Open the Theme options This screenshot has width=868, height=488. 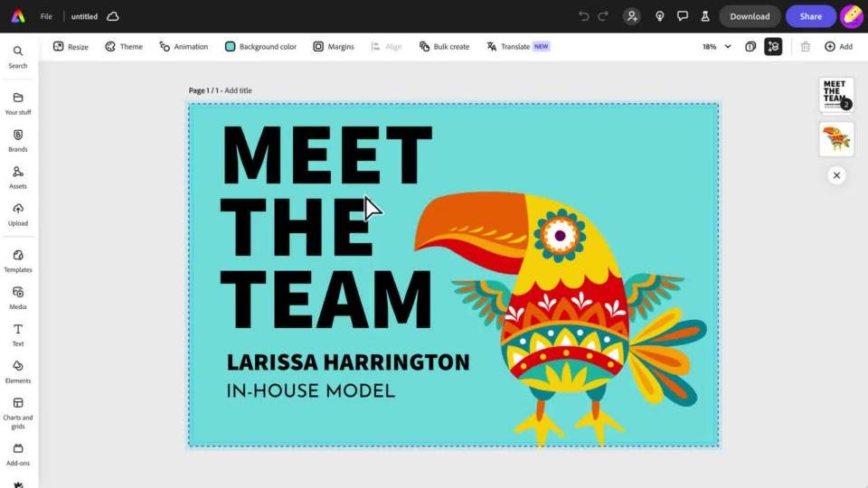point(124,47)
